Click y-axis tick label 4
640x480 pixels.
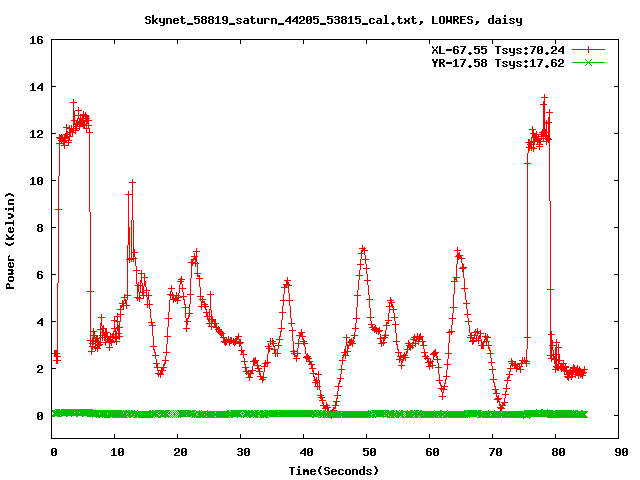pyautogui.click(x=40, y=322)
